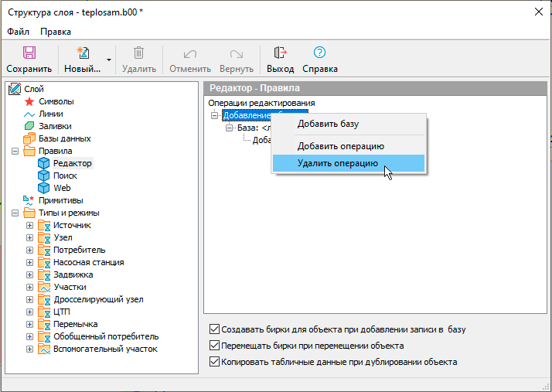Toggle copying table data on duplication

click(x=215, y=362)
